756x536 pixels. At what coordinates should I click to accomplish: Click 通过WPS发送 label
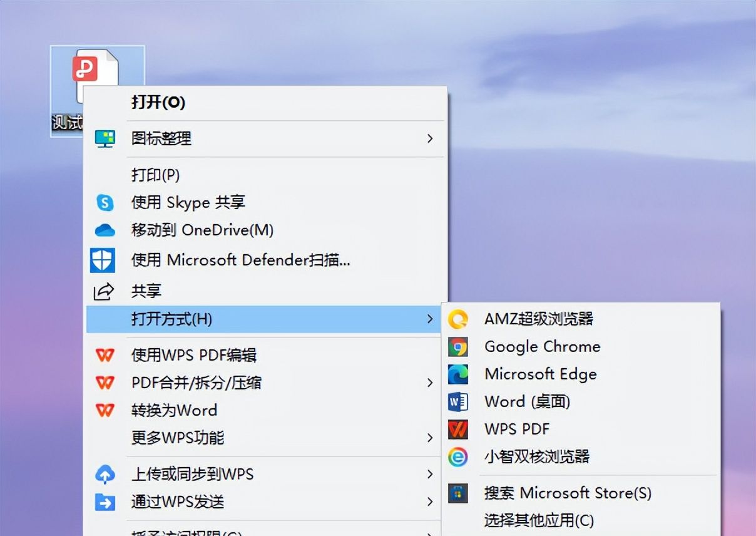point(178,502)
